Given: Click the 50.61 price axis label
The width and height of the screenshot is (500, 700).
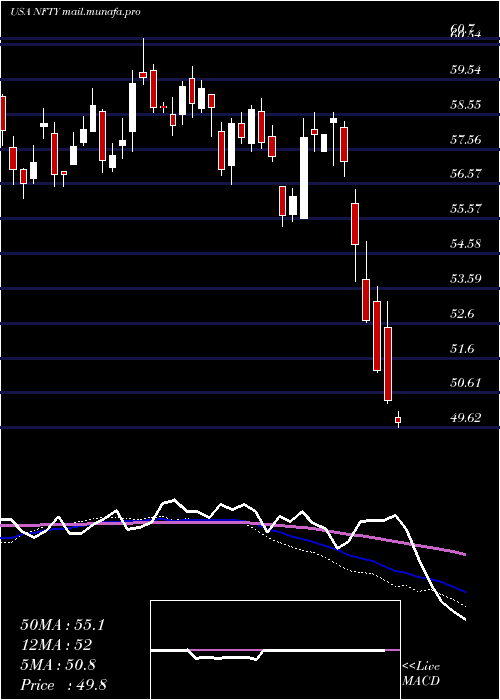Looking at the screenshot, I should [467, 383].
